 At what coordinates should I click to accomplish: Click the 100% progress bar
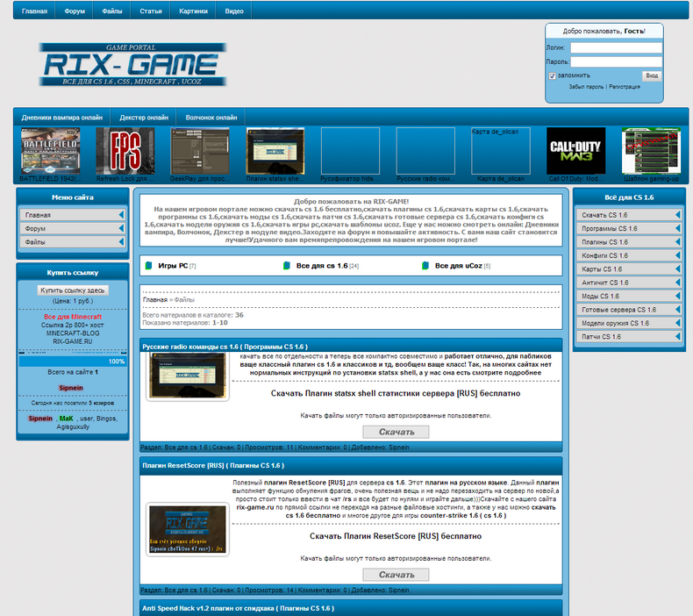[x=73, y=362]
